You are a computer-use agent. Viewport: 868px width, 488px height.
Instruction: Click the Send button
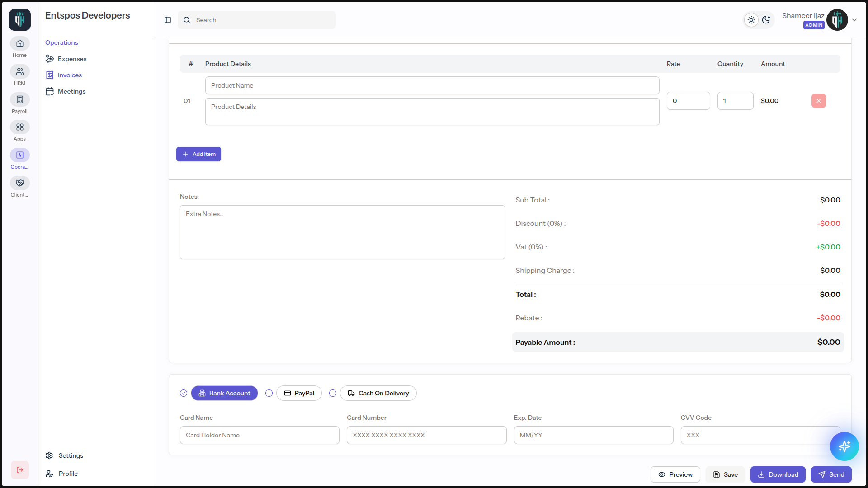pyautogui.click(x=831, y=474)
